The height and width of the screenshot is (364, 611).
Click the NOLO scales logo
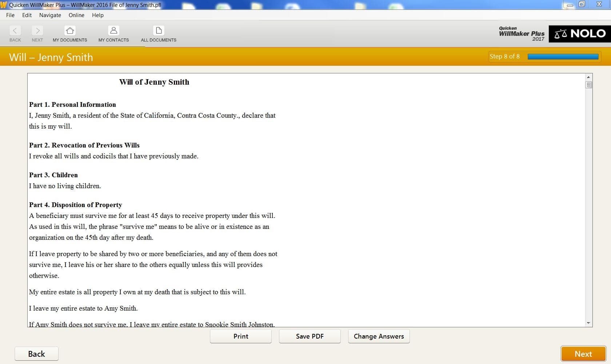[x=579, y=34]
